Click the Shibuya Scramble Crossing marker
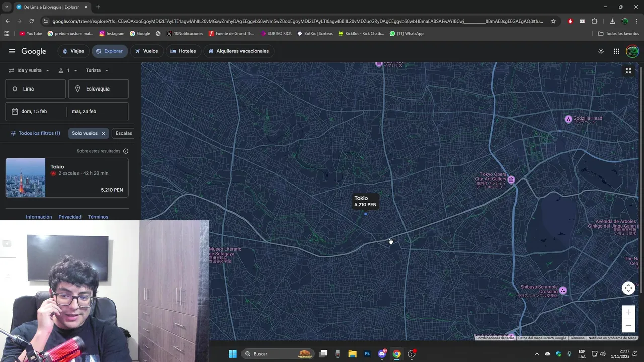Screen dimensions: 644x362 563,291
